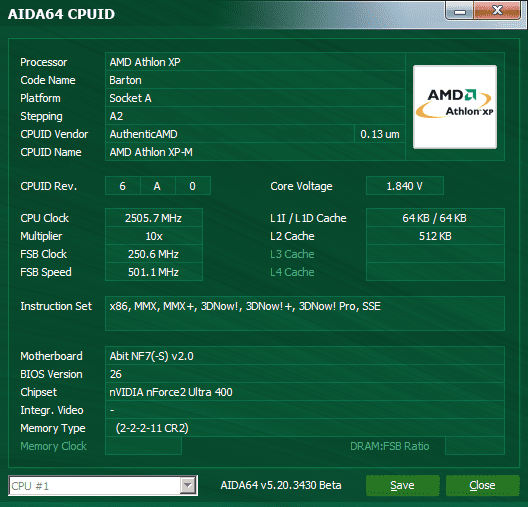Click the L1 cache value 64 KB / 64 KB
The height and width of the screenshot is (507, 528).
click(x=435, y=218)
